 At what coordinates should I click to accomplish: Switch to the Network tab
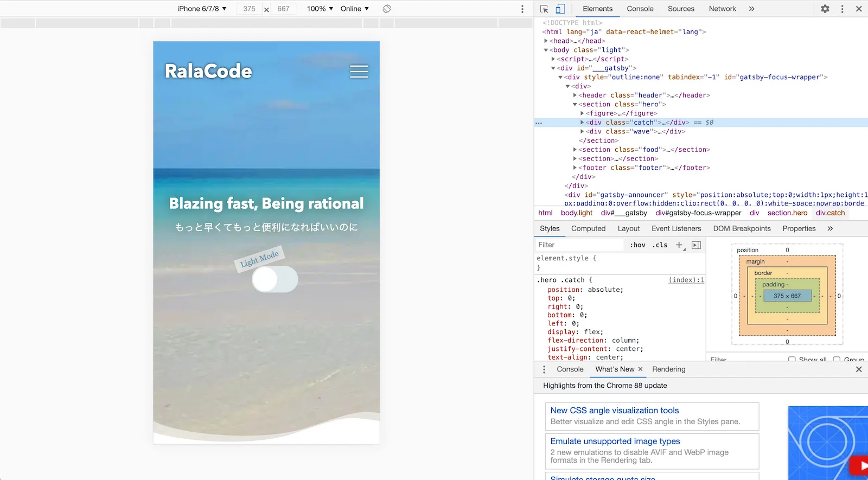tap(722, 9)
